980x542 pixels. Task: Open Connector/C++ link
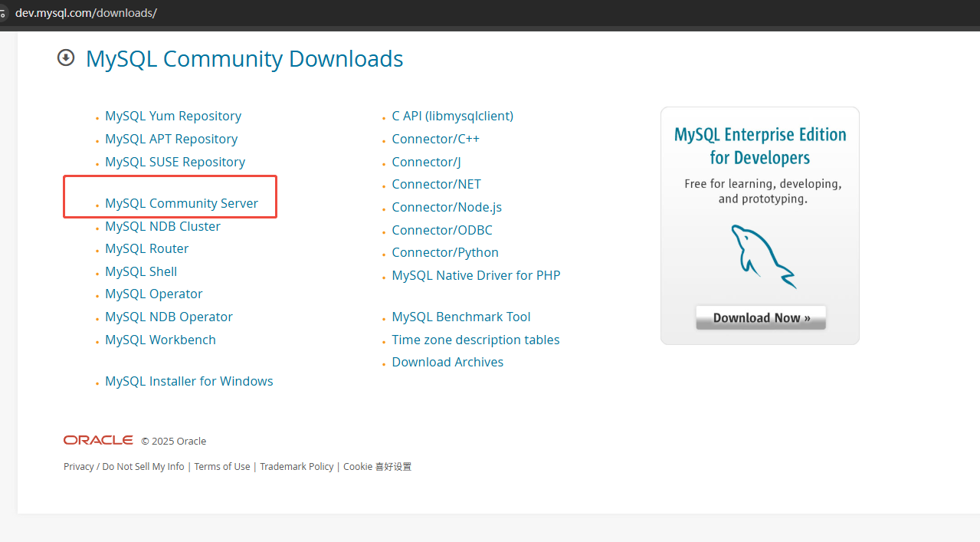(436, 139)
